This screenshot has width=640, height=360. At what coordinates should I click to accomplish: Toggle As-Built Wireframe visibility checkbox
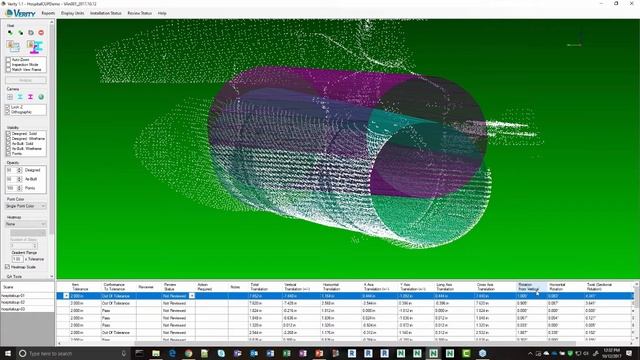tap(8, 149)
